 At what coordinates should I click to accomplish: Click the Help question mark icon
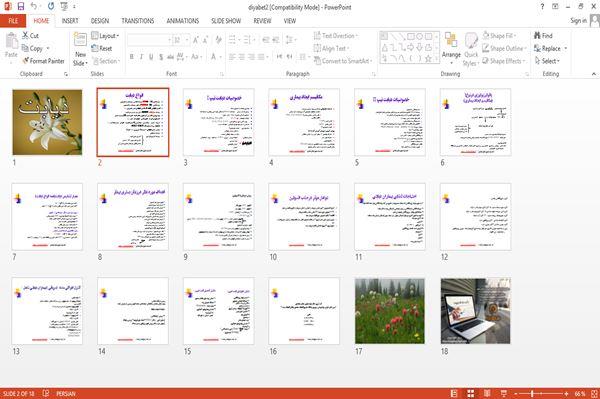(542, 7)
